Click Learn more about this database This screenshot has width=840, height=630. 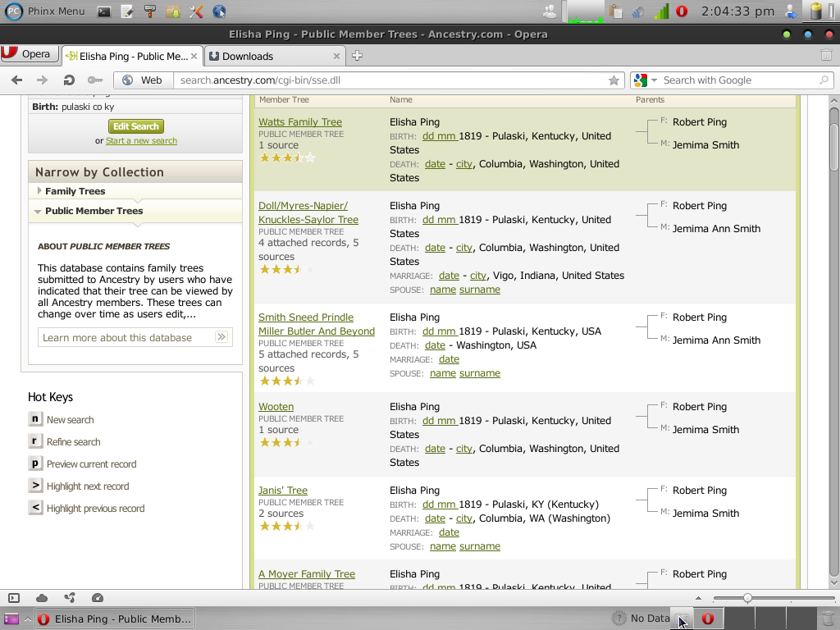pos(117,337)
